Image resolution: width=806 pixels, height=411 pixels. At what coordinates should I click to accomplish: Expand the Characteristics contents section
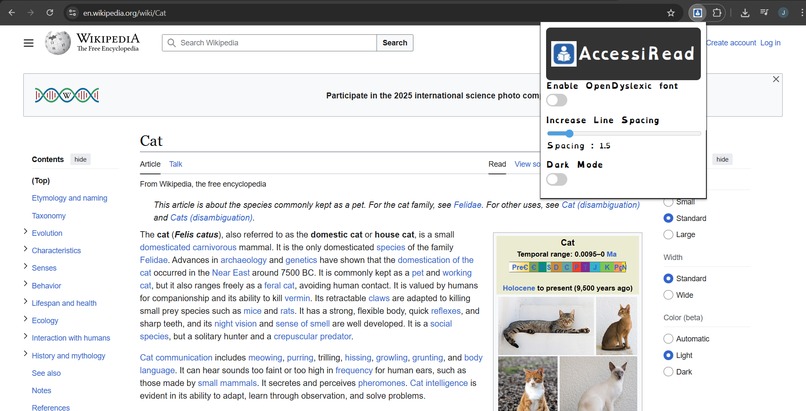[x=25, y=250]
